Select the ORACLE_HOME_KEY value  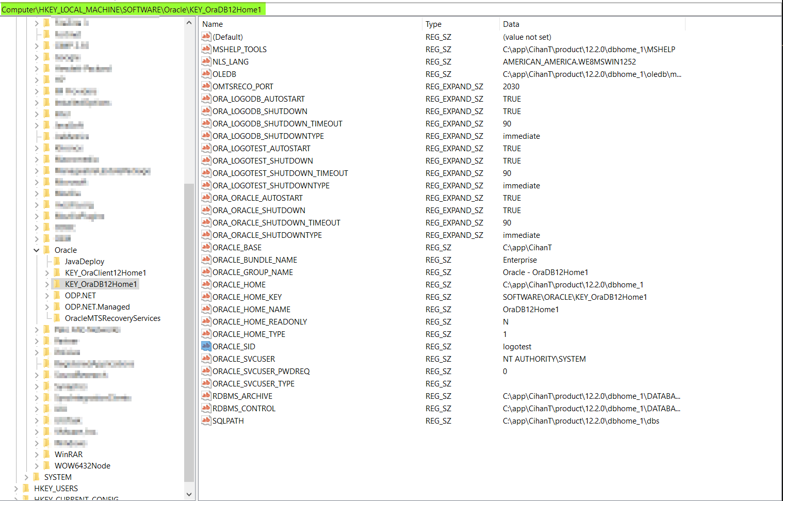click(x=247, y=297)
